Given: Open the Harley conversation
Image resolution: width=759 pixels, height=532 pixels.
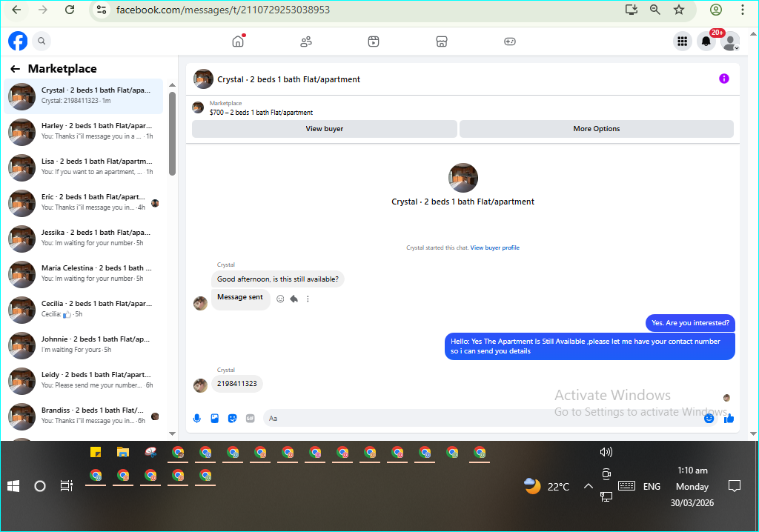Looking at the screenshot, I should (84, 131).
